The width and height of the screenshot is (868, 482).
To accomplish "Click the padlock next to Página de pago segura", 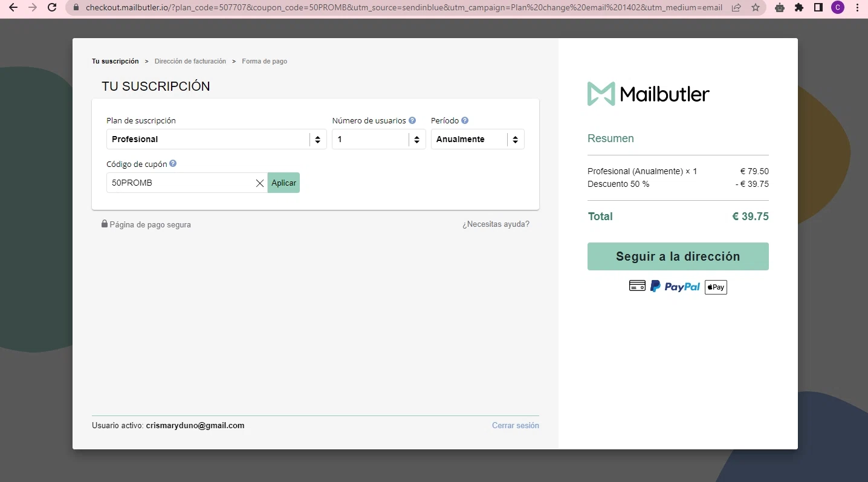I will point(105,224).
